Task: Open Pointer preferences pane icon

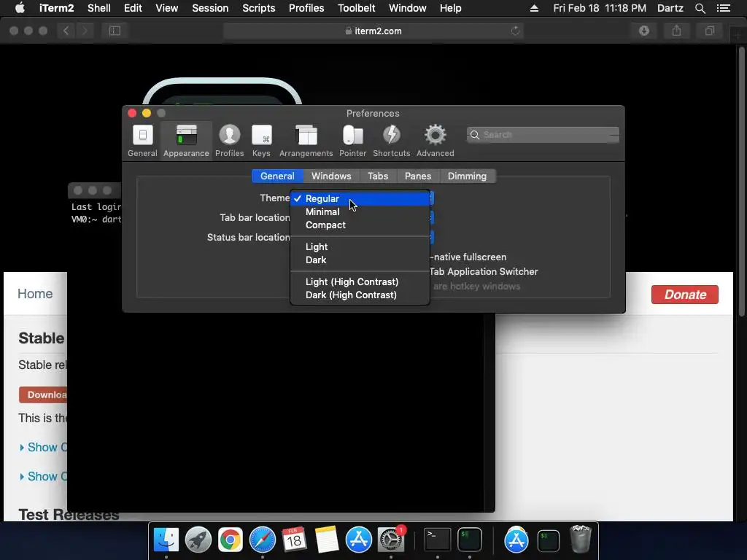Action: (x=352, y=141)
